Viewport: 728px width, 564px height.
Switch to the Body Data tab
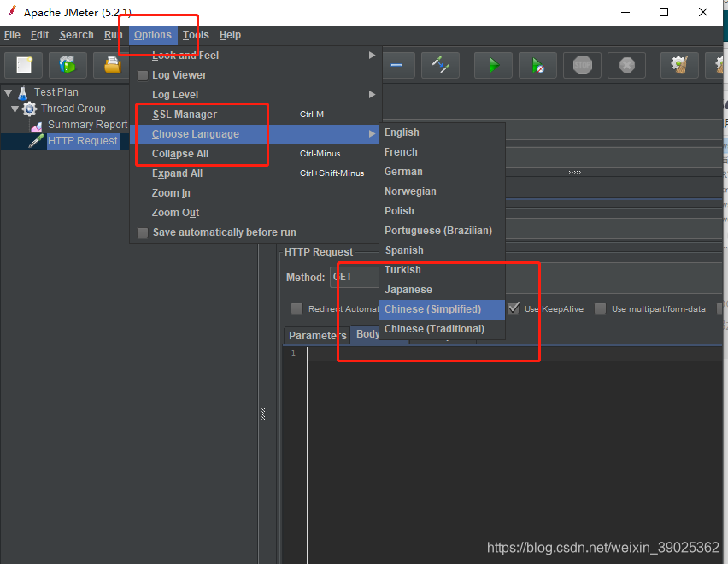[x=366, y=334]
